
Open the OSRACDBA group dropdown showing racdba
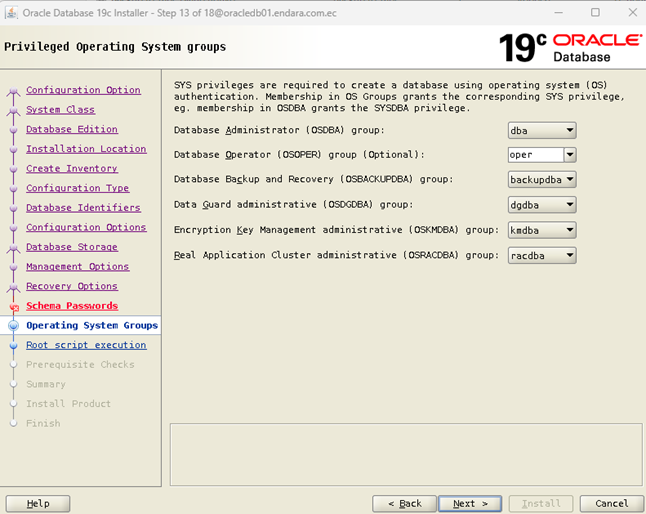pyautogui.click(x=542, y=255)
